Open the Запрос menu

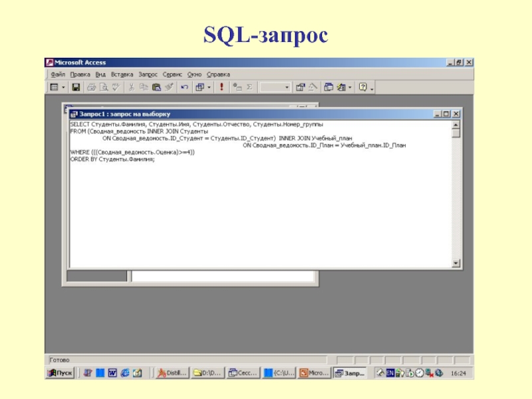[148, 74]
